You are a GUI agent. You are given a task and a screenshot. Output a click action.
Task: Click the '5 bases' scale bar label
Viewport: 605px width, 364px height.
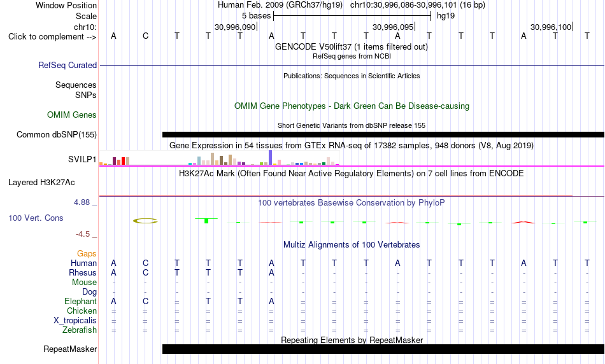pos(256,16)
